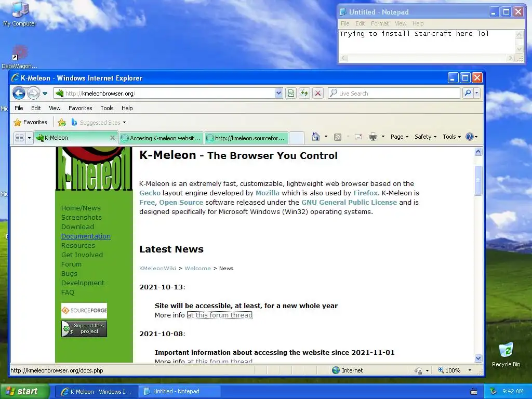Image resolution: width=532 pixels, height=399 pixels.
Task: Click the Print icon
Action: (x=373, y=137)
